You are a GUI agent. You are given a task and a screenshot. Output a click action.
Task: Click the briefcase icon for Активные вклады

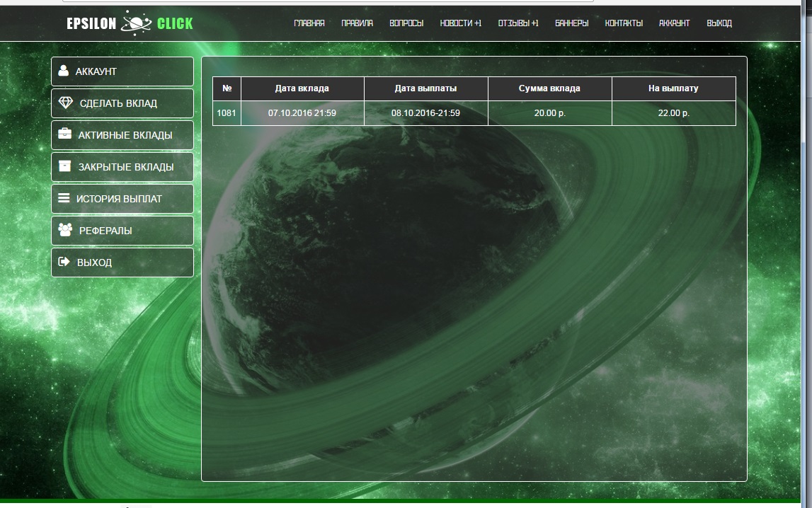64,134
